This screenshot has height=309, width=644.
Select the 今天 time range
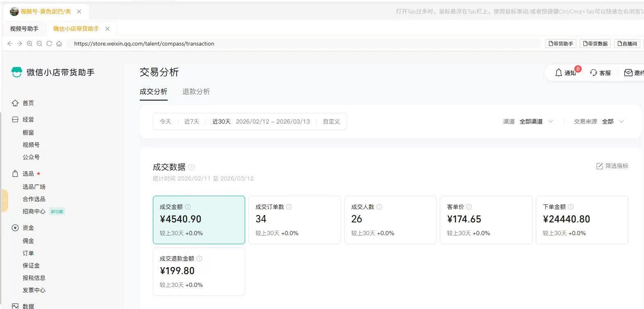165,121
